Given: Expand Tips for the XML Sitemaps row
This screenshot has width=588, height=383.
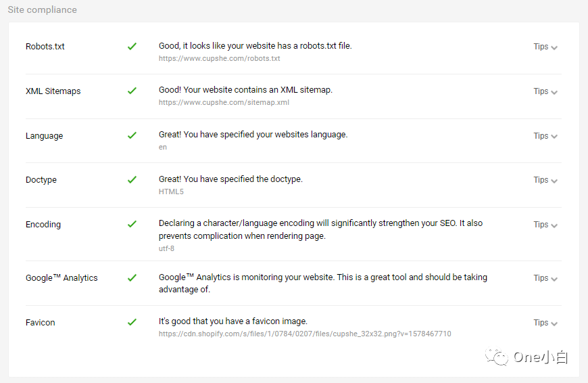Looking at the screenshot, I should pyautogui.click(x=545, y=91).
